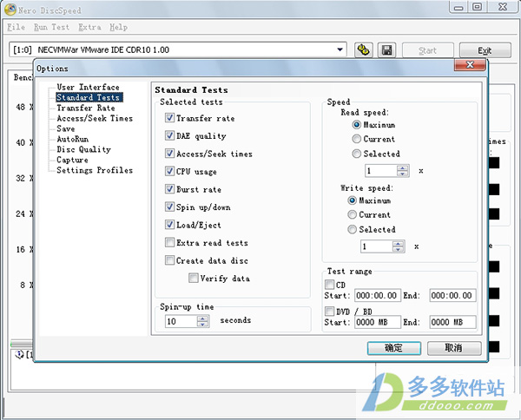Screen dimensions: 521x420
Task: Decrease the read speed spinner value
Action: [402, 174]
